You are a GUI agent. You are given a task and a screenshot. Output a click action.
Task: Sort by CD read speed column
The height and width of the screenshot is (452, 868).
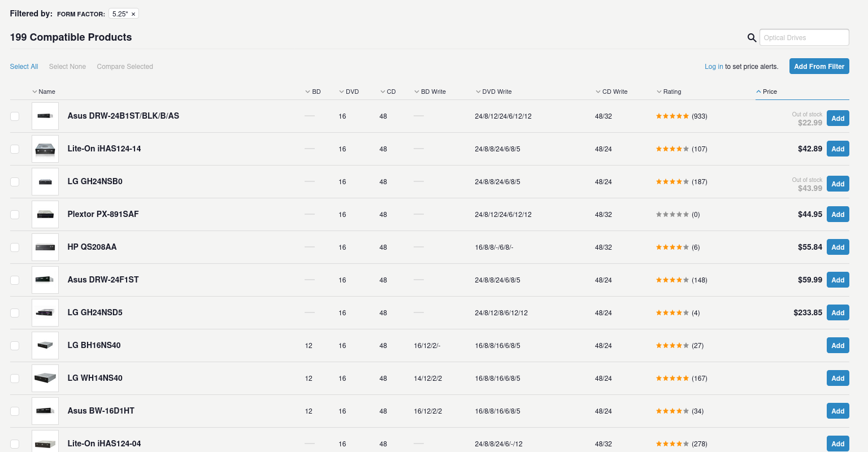coord(388,92)
